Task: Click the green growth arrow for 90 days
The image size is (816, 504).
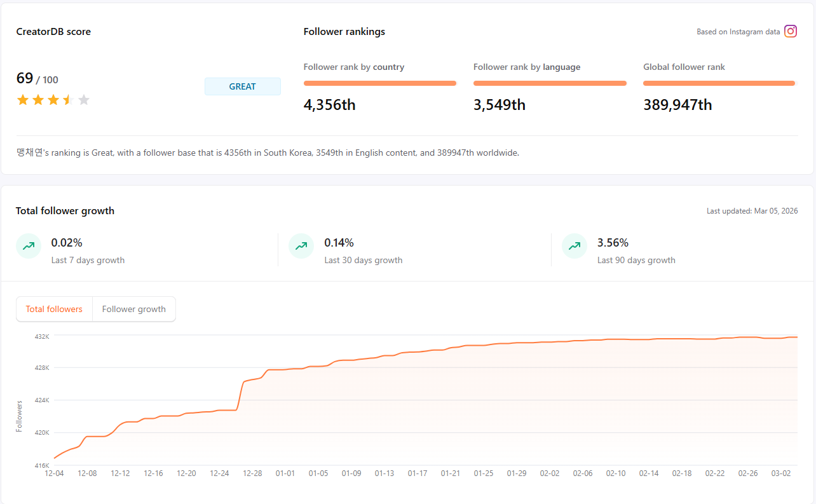Action: 574,246
